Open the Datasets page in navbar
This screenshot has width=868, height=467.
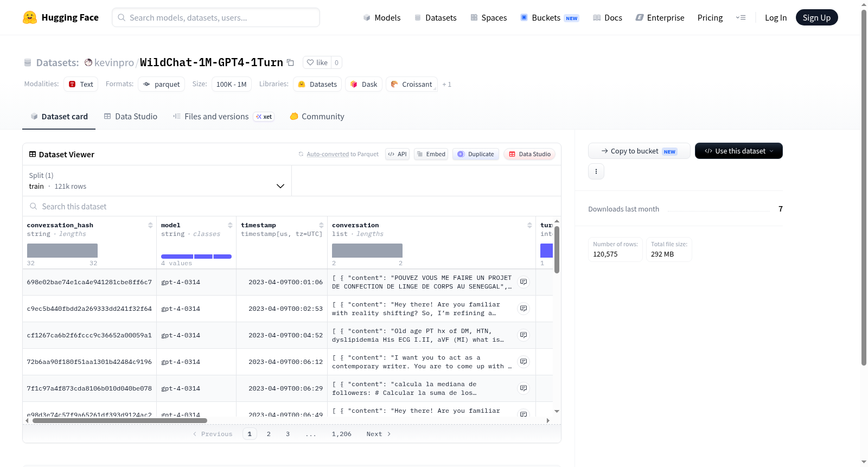click(436, 17)
